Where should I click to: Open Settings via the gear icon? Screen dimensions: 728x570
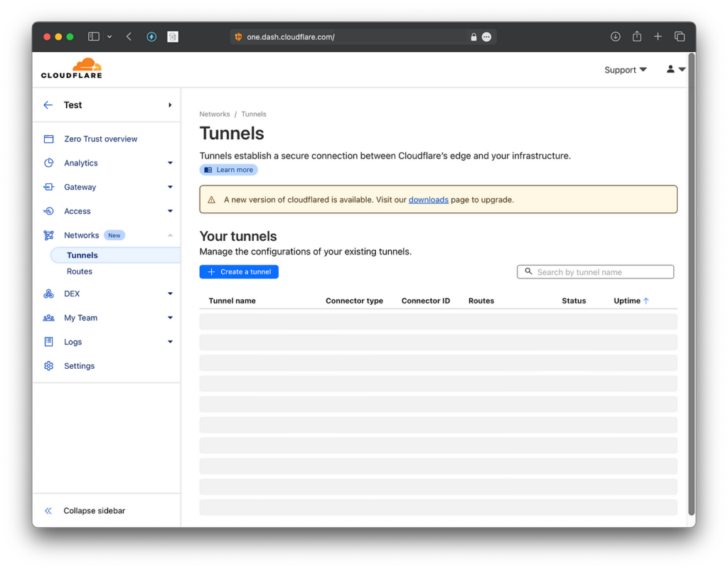click(48, 366)
